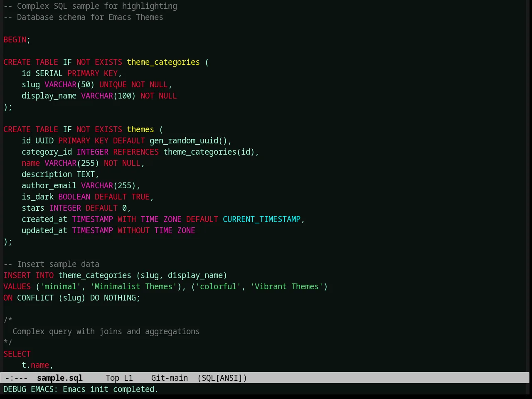Place cursor on BEGIN keyword
Viewport: 532px width, 399px height.
click(x=15, y=39)
